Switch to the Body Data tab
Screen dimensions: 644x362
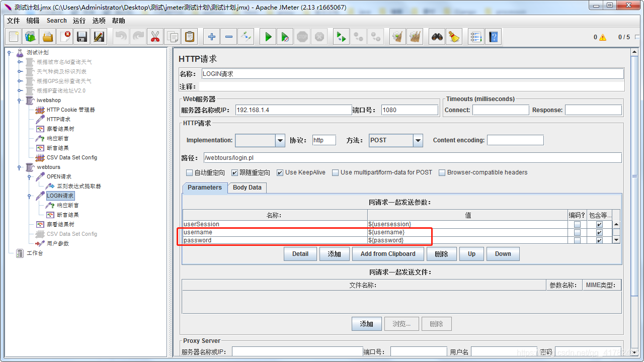coord(247,188)
